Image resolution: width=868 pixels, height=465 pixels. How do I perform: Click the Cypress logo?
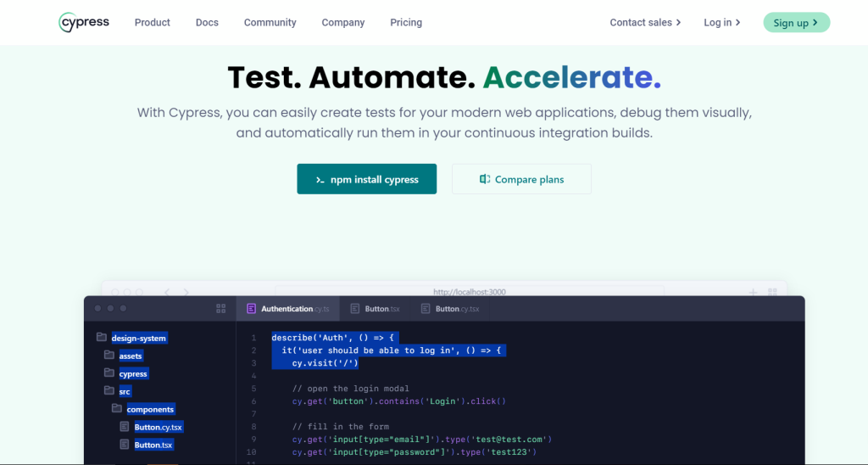(84, 22)
